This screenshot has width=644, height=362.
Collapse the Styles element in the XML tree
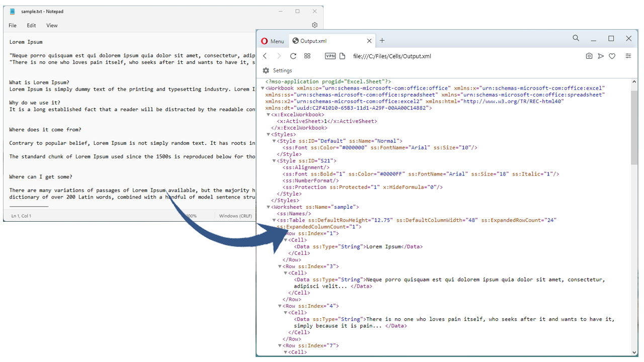[x=268, y=134]
